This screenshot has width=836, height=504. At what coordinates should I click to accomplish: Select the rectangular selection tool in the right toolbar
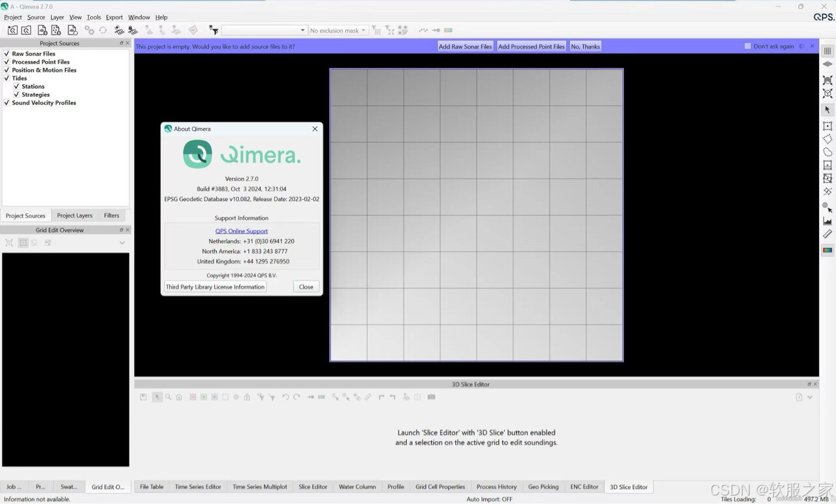828,126
